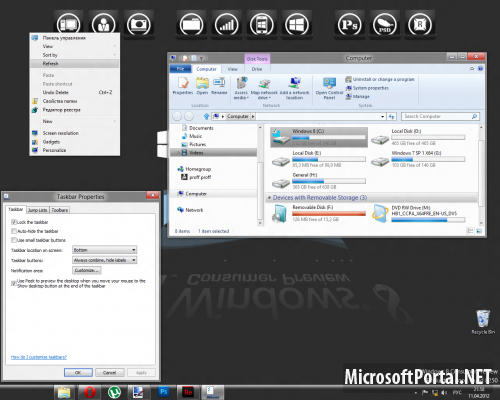The width and height of the screenshot is (500, 400).
Task: Switch to the View ribbon tab
Action: 232,69
